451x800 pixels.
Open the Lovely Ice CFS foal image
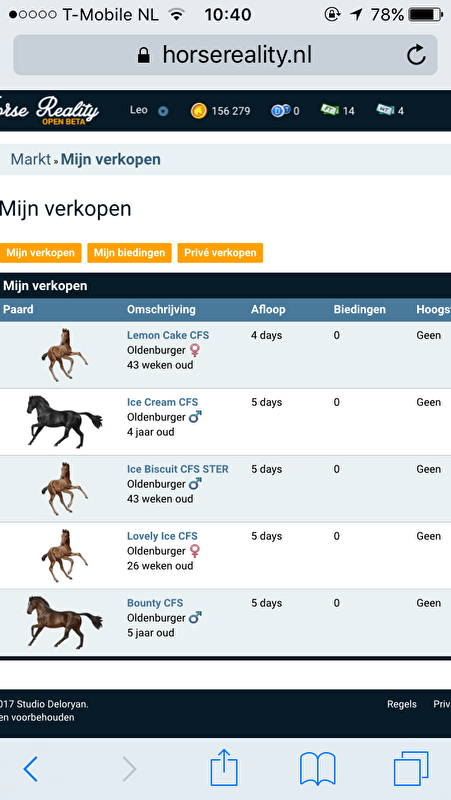(x=64, y=556)
